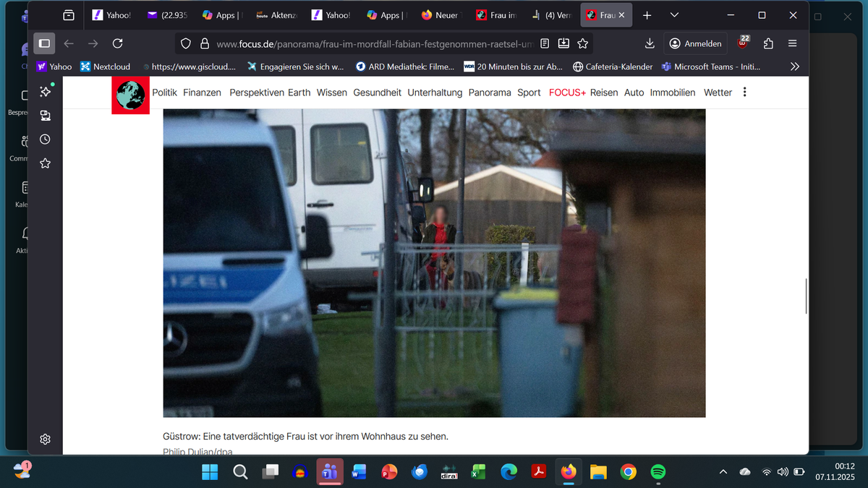The width and height of the screenshot is (868, 488).
Task: Open the uBlock Origin extension showing 22
Action: [743, 43]
